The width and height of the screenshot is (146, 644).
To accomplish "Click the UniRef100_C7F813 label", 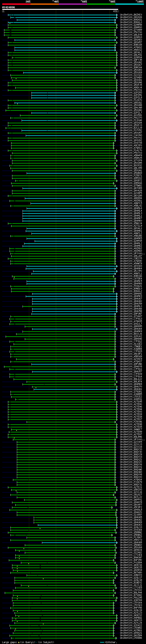I will pos(131,319).
